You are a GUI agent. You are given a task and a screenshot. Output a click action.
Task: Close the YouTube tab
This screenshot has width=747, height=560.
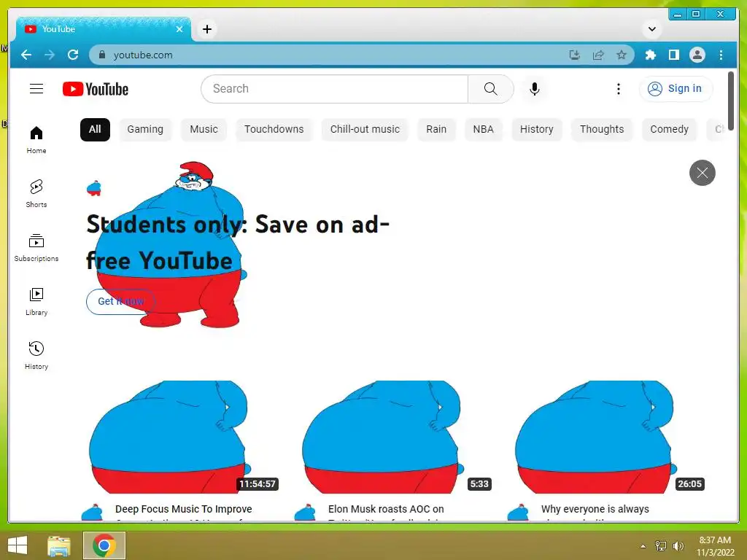click(179, 29)
